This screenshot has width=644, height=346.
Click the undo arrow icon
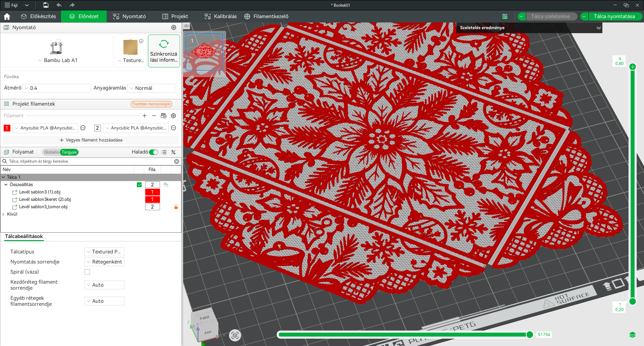[x=59, y=5]
